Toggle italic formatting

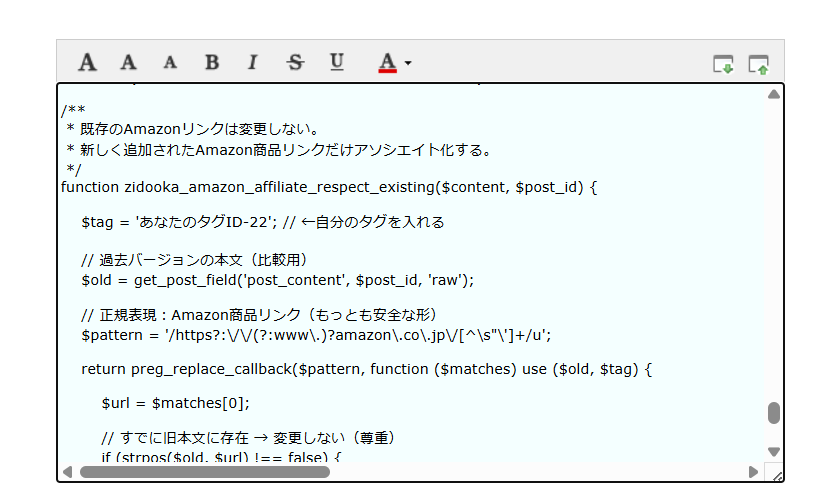point(252,63)
